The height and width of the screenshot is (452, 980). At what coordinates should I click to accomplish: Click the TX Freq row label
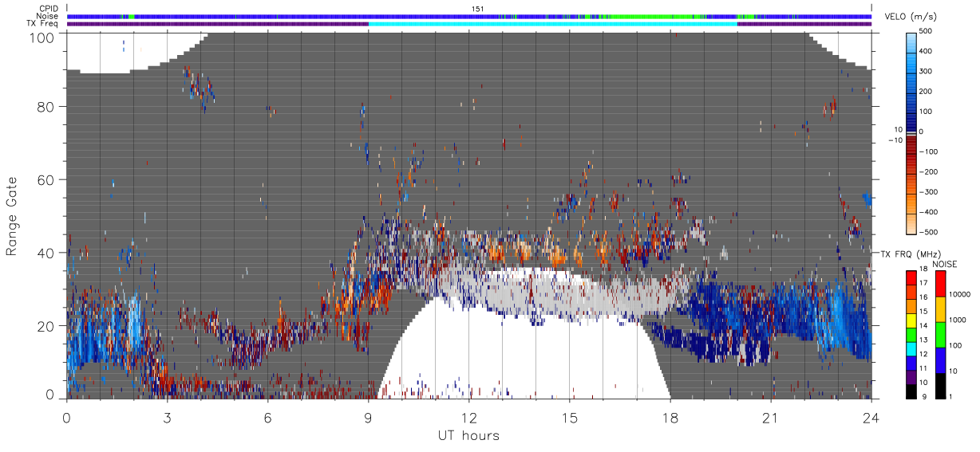pos(42,24)
